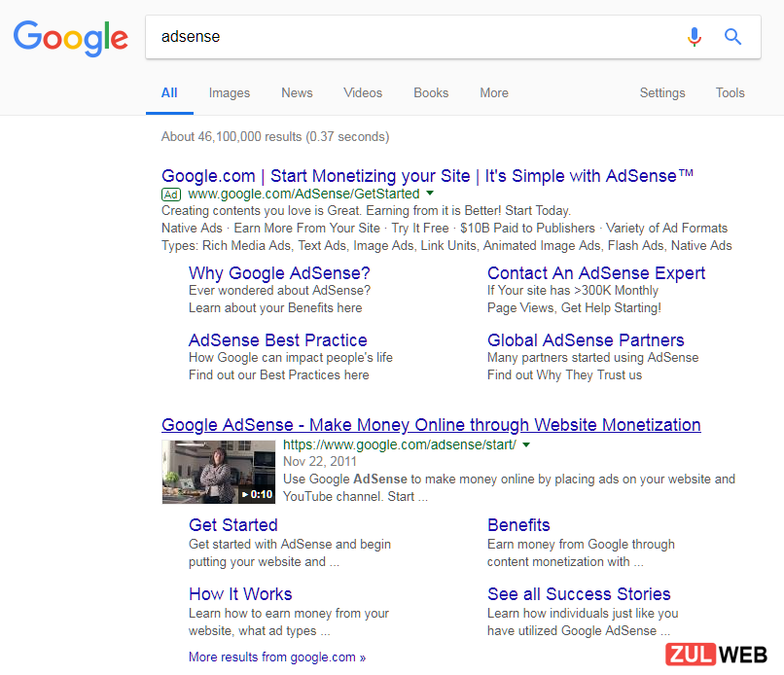Open the Settings menu
Viewport: 784px width, 675px height.
click(662, 93)
